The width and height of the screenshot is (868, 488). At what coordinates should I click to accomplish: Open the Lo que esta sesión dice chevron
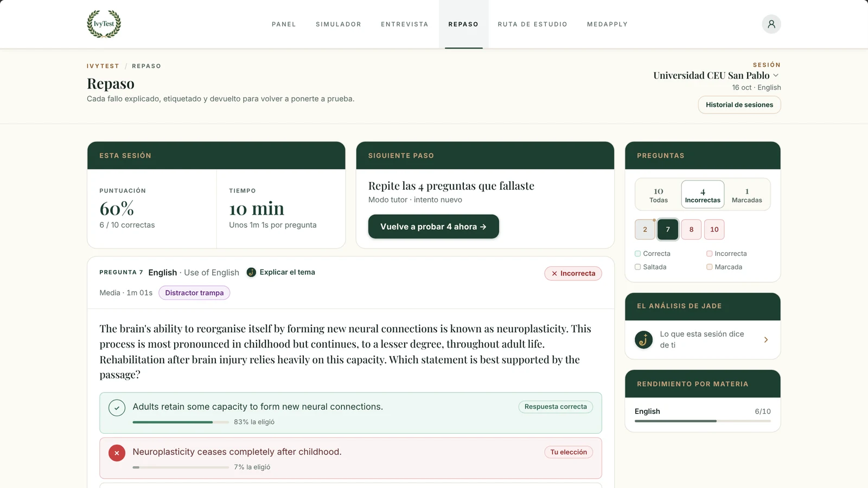pos(765,339)
